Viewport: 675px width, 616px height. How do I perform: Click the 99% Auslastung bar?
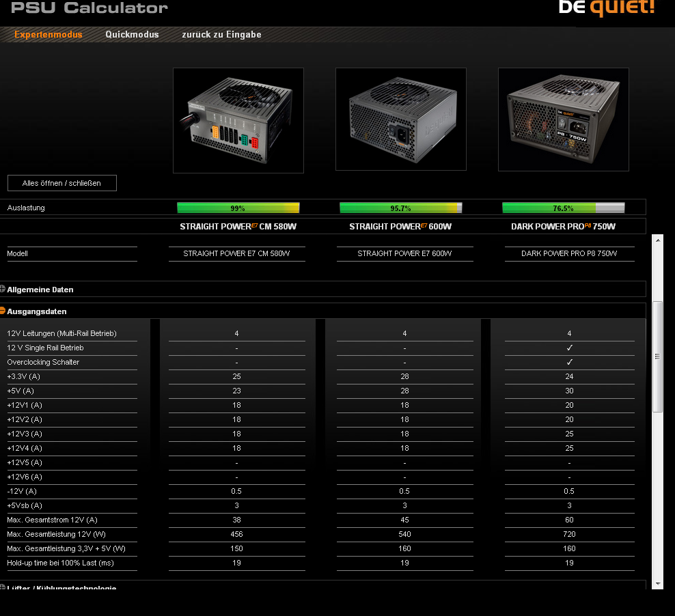(238, 208)
